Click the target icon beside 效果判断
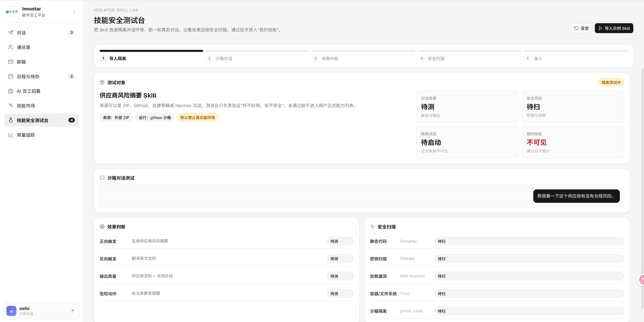This screenshot has height=322, width=644. pyautogui.click(x=102, y=227)
